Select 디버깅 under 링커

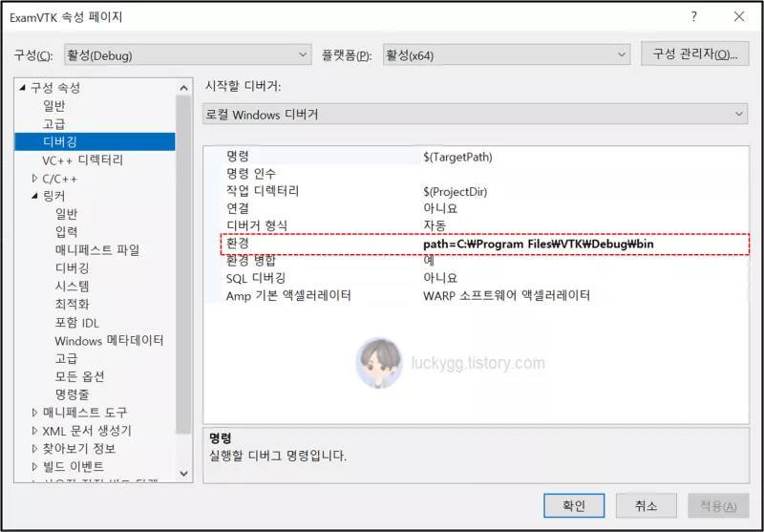pyautogui.click(x=73, y=268)
